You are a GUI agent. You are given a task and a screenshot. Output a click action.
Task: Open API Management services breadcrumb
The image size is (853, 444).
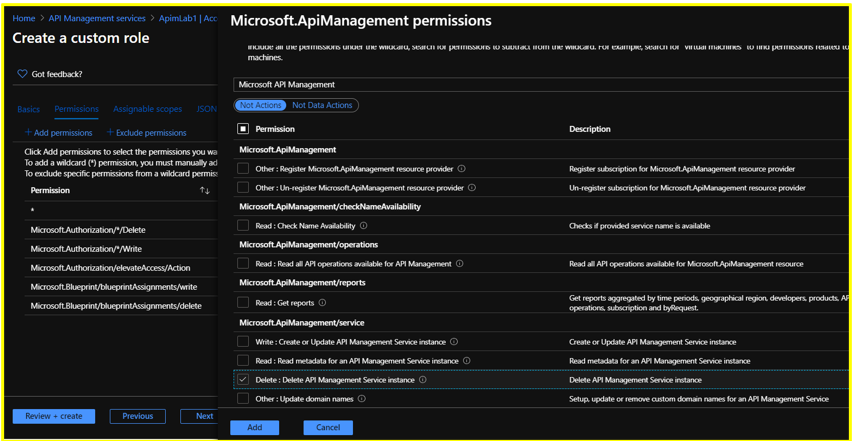[97, 18]
